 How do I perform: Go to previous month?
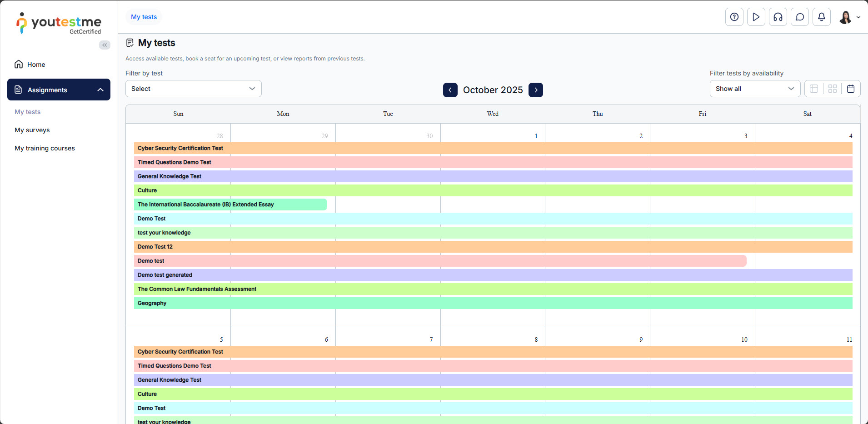pos(450,90)
